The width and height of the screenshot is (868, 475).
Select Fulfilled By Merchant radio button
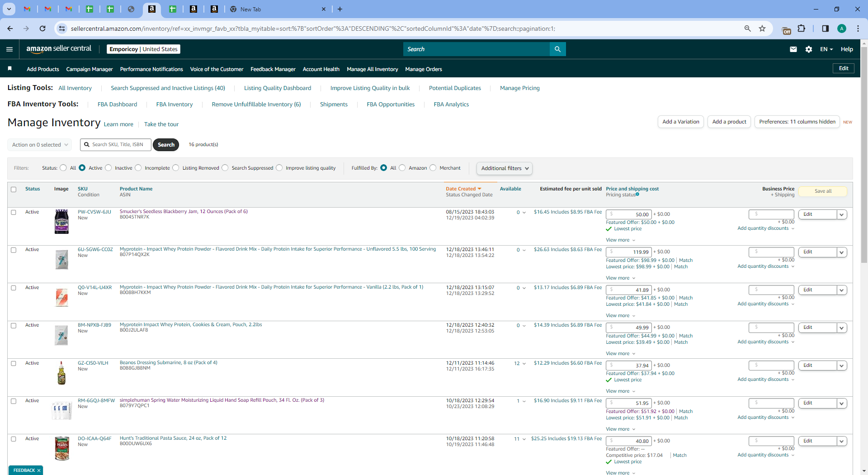click(x=433, y=168)
